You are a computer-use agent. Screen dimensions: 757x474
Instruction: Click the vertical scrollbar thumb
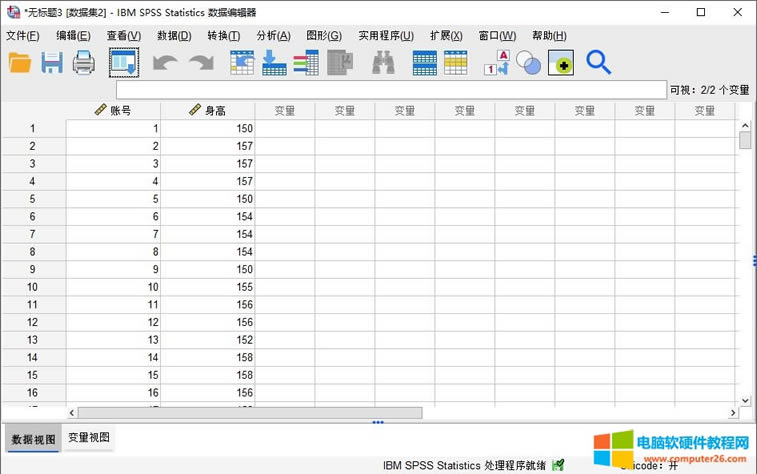pos(745,140)
